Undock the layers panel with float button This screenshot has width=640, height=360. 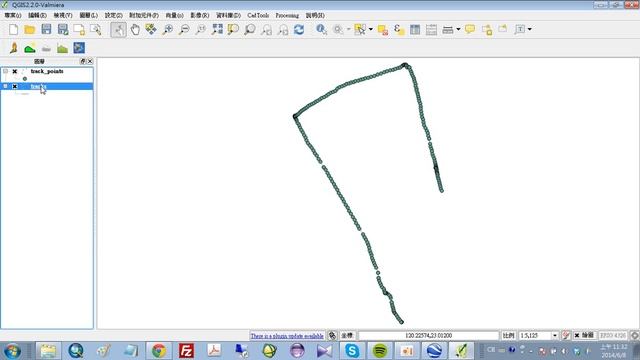click(x=83, y=61)
